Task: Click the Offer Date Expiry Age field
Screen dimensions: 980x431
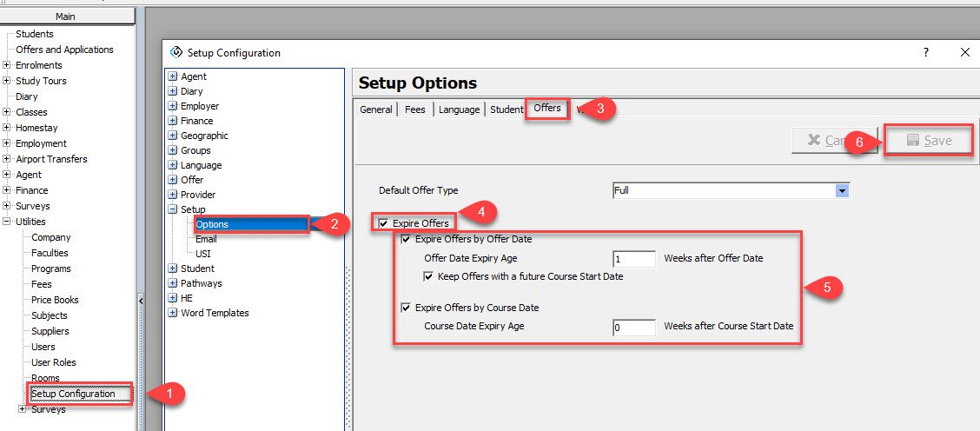Action: [633, 259]
